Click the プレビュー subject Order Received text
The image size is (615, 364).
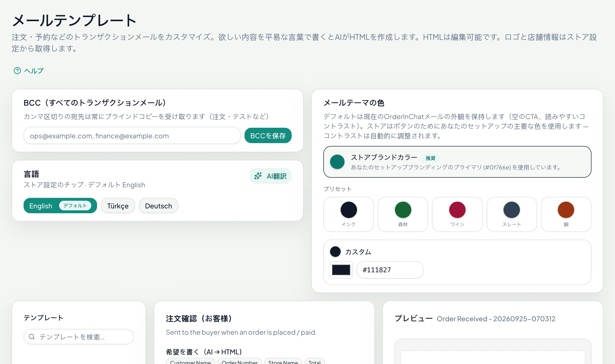point(496,319)
